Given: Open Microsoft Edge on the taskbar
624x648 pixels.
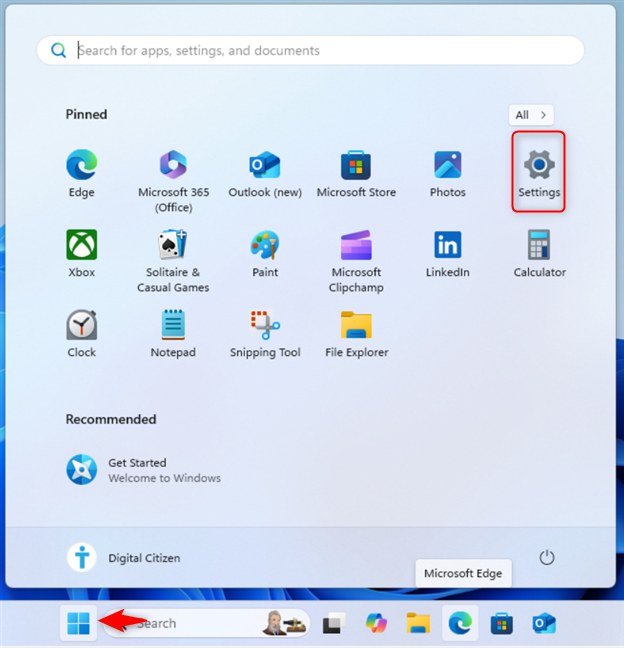Looking at the screenshot, I should click(x=460, y=623).
